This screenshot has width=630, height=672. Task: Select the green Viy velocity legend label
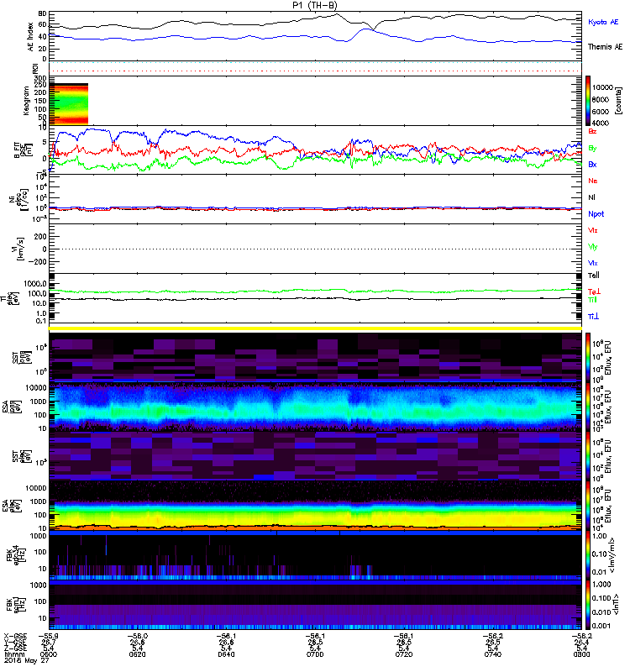(x=592, y=246)
